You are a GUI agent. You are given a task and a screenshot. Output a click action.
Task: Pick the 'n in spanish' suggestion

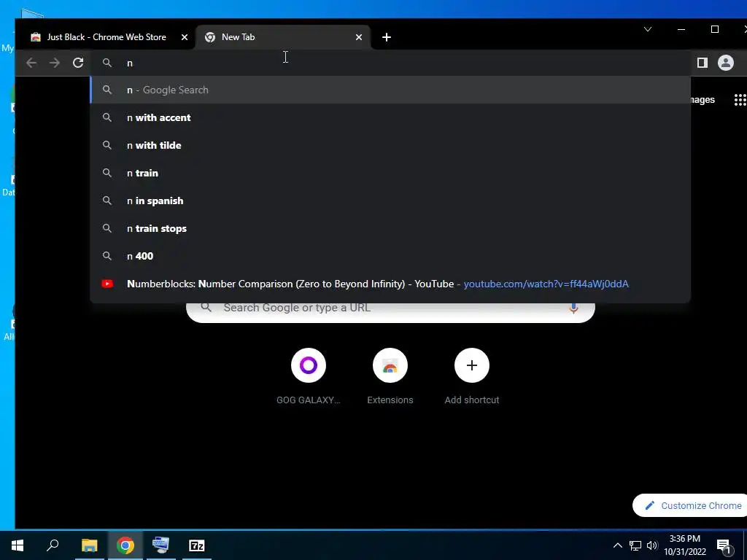click(390, 201)
